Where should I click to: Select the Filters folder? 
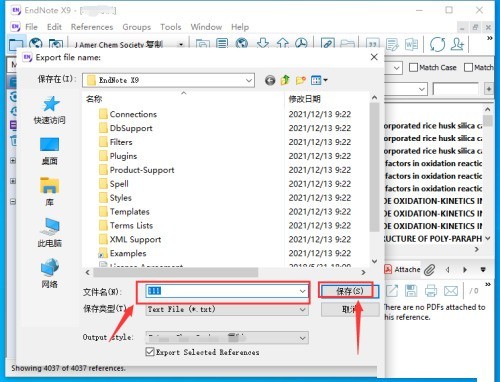point(116,142)
